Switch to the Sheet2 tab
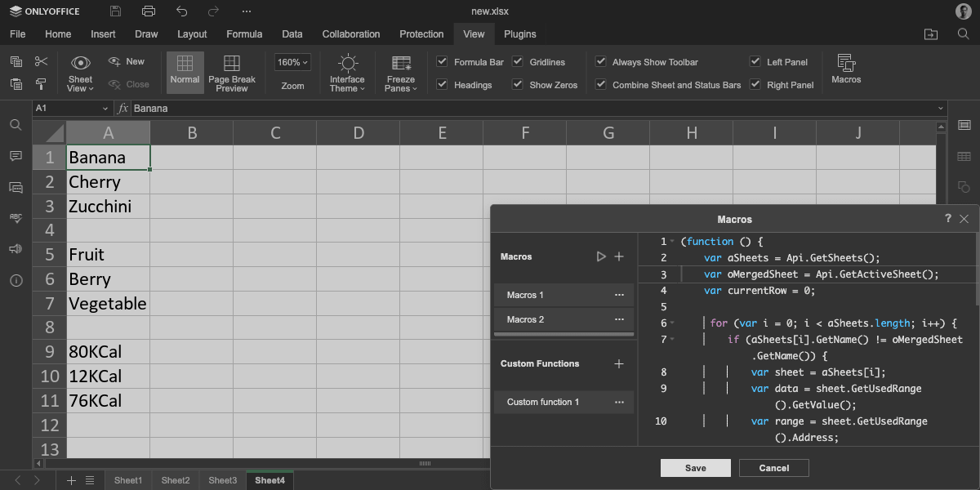 (175, 480)
